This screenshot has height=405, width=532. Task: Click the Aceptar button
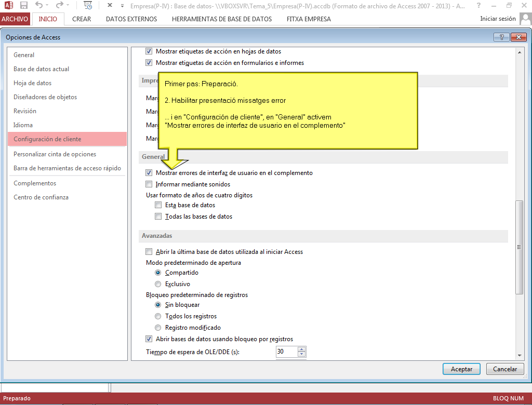(x=461, y=369)
